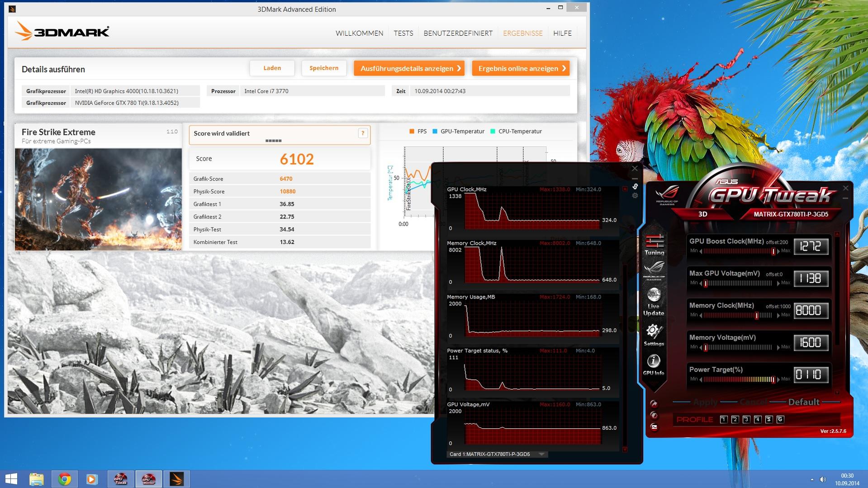Viewport: 868px width, 488px height.
Task: Click the arrow icon above profile bar
Action: 654,403
